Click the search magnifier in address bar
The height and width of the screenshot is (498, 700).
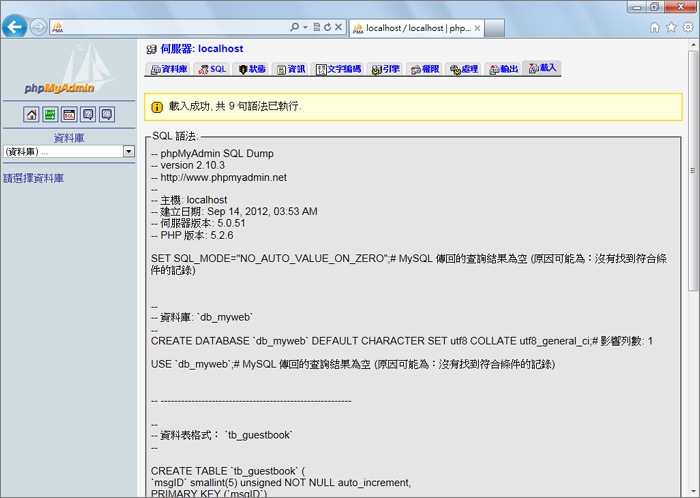coord(294,27)
